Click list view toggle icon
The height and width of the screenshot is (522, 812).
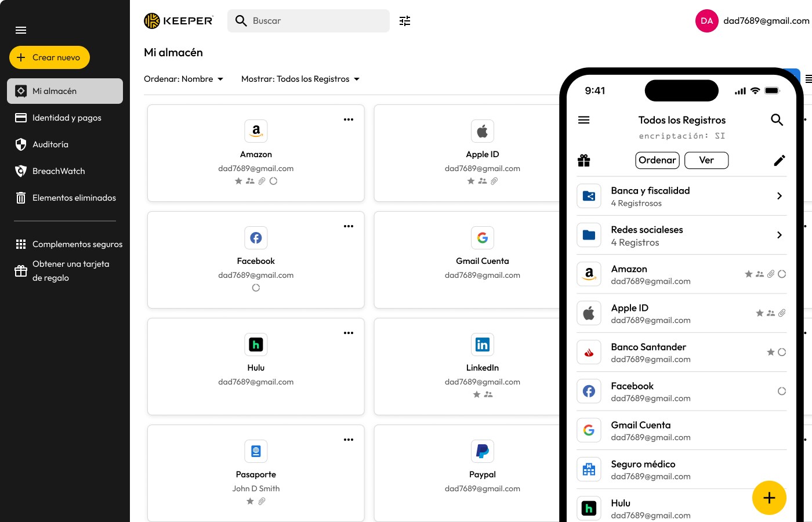[x=809, y=79]
